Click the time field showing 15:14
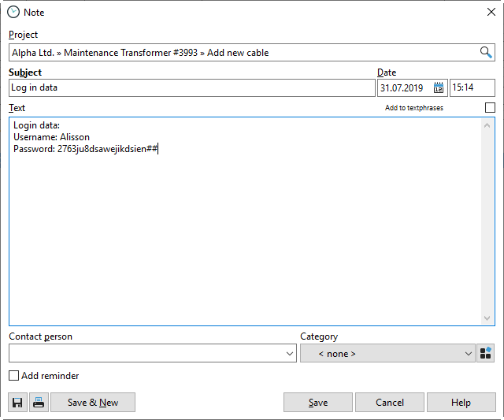 472,87
